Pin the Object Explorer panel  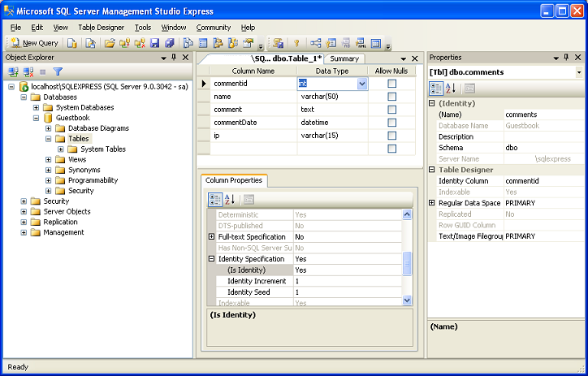click(x=174, y=58)
